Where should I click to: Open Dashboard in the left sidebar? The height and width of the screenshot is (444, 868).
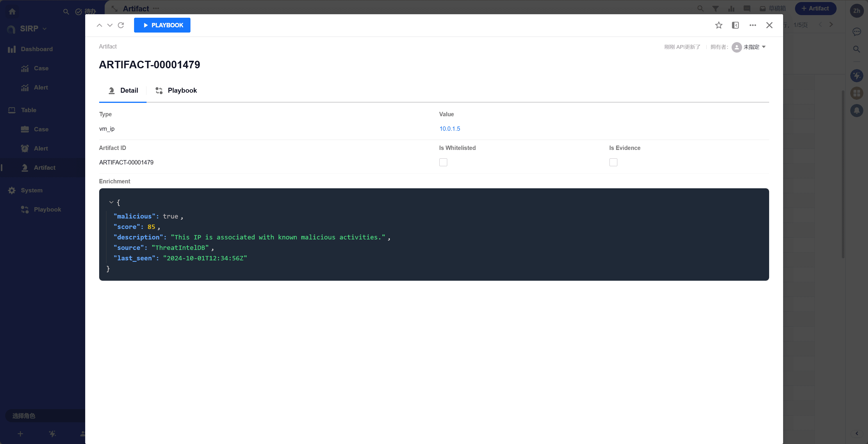coord(36,49)
